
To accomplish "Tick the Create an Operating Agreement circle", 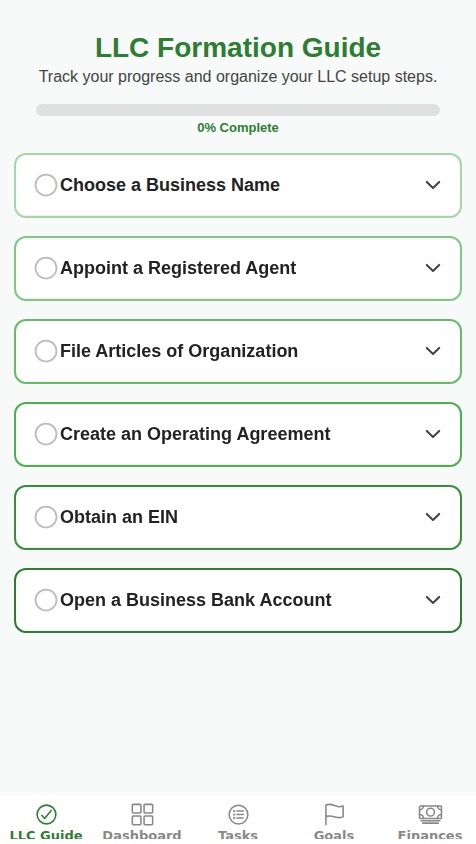I will click(46, 434).
